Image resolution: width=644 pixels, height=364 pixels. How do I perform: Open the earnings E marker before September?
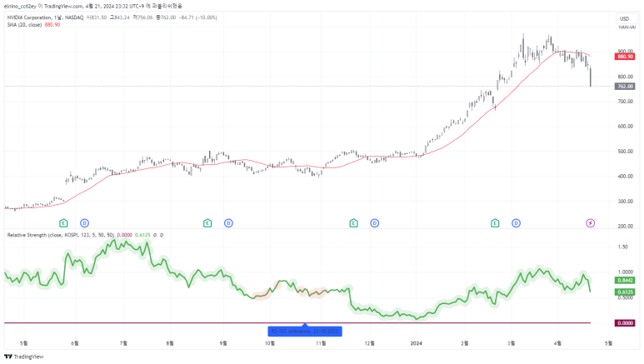pos(207,223)
